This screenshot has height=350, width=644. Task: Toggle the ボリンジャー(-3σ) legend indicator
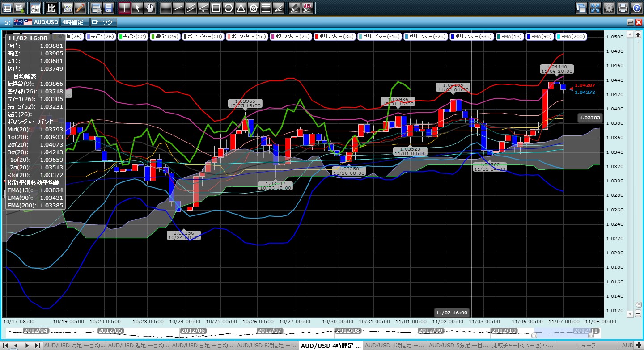[471, 36]
